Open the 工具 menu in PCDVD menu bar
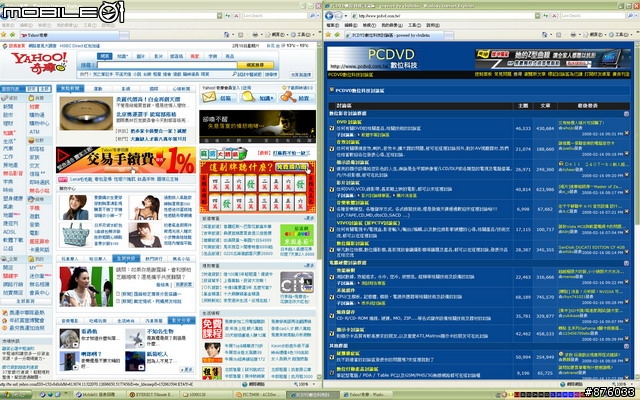Screen dimensions: 640x400 tap(414, 25)
